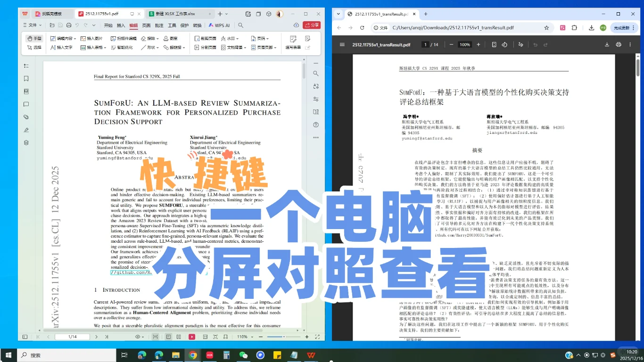The width and height of the screenshot is (644, 362).
Task: Click the page number field in Chrome PDF viewer
Action: (424, 44)
